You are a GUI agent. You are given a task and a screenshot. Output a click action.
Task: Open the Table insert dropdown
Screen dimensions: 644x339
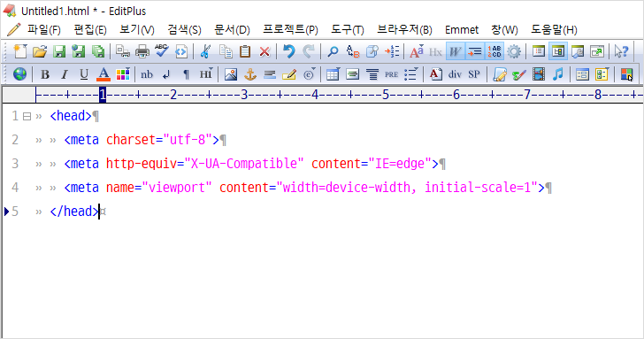pos(333,74)
